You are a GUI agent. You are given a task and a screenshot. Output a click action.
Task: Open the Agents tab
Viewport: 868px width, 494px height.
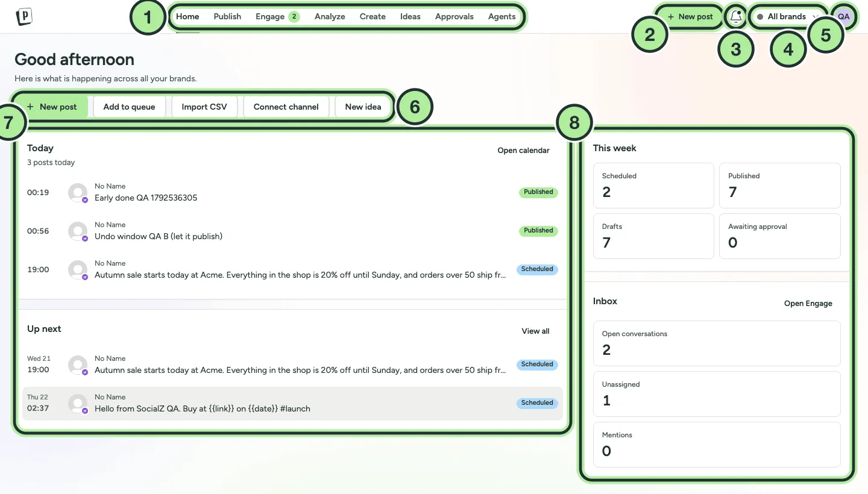[502, 17]
